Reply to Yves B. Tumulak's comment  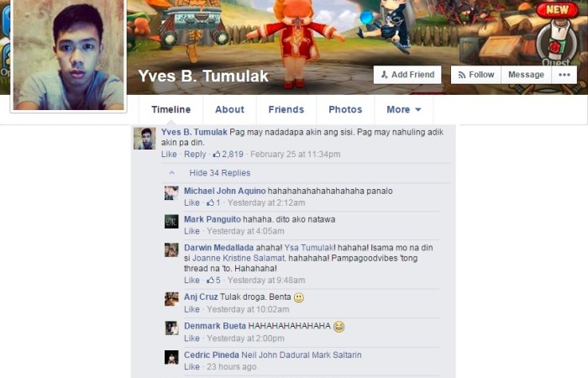point(195,154)
